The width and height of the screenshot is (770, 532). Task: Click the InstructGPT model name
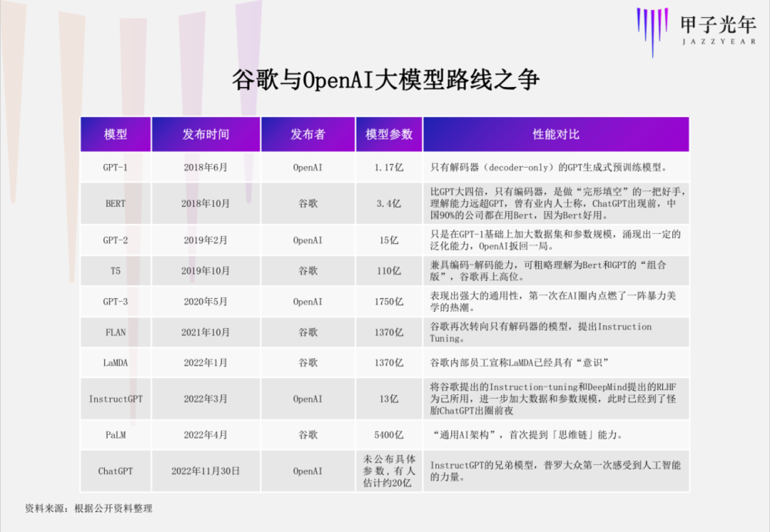pyautogui.click(x=115, y=399)
